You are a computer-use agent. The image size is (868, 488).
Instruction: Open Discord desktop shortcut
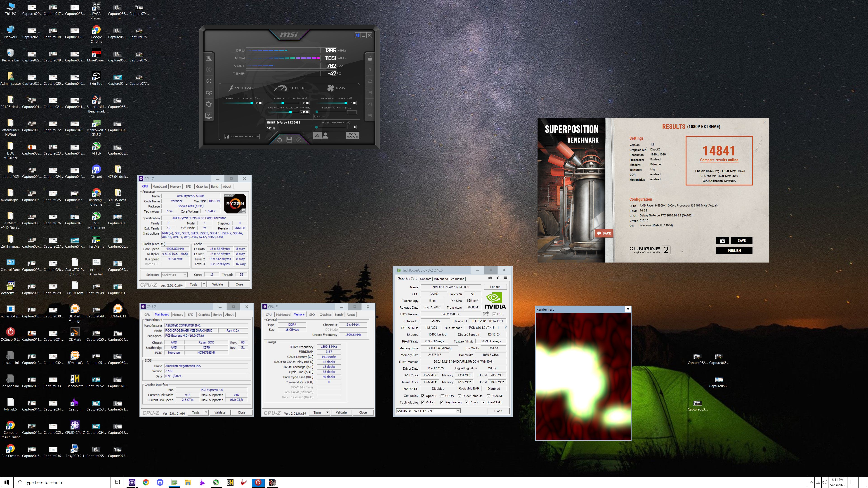click(x=96, y=171)
